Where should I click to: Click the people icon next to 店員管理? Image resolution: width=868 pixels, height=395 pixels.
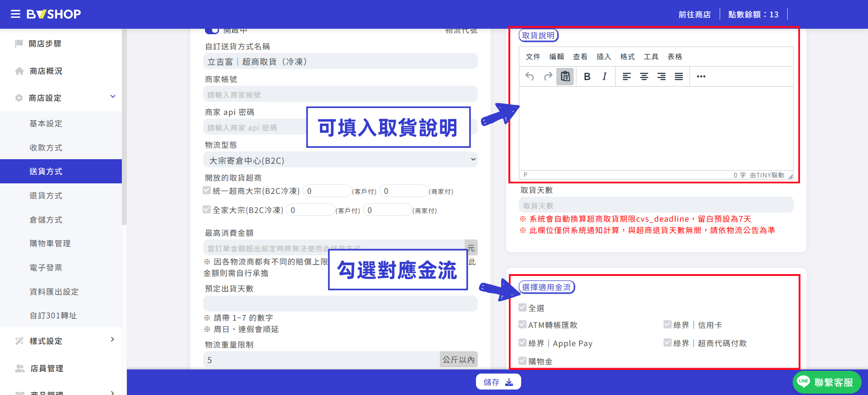pyautogui.click(x=20, y=368)
